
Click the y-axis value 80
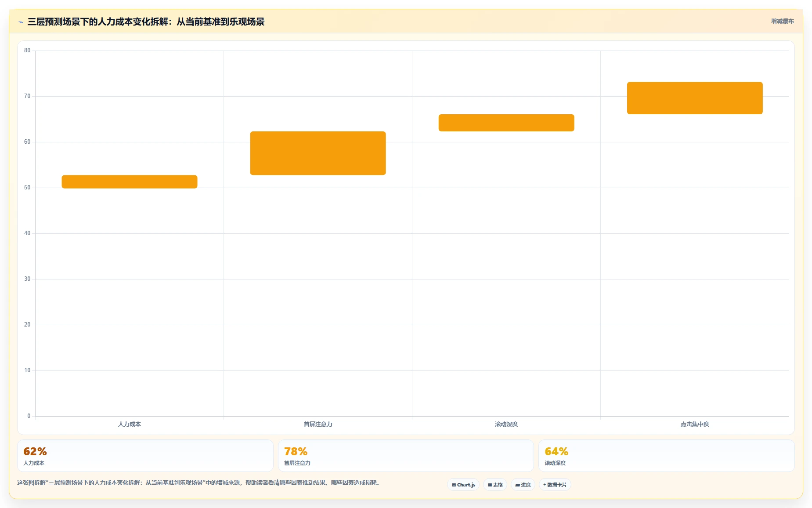[x=27, y=51]
